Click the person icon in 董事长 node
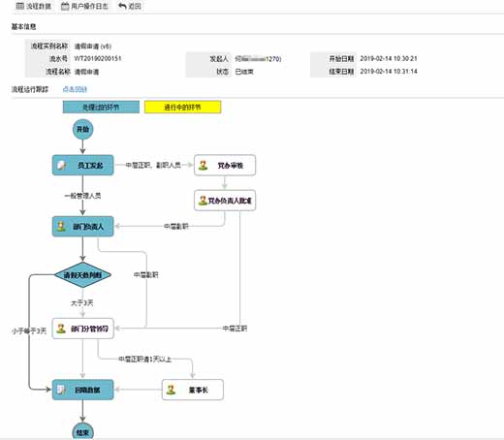The image size is (504, 440). click(x=171, y=390)
